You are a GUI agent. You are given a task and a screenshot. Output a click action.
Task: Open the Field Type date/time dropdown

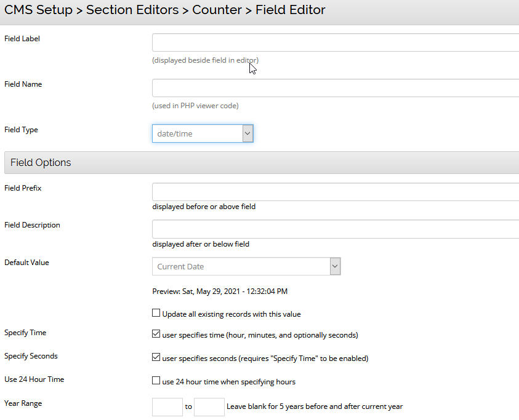(x=203, y=133)
